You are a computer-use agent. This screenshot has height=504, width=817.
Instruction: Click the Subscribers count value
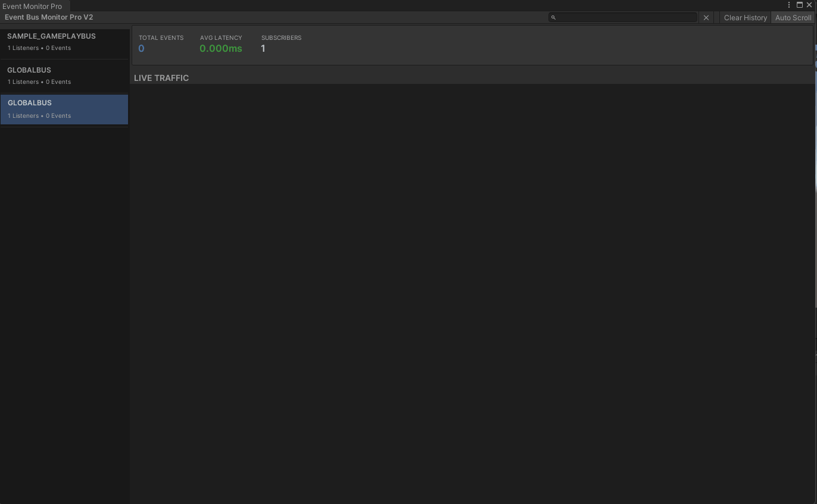(263, 49)
